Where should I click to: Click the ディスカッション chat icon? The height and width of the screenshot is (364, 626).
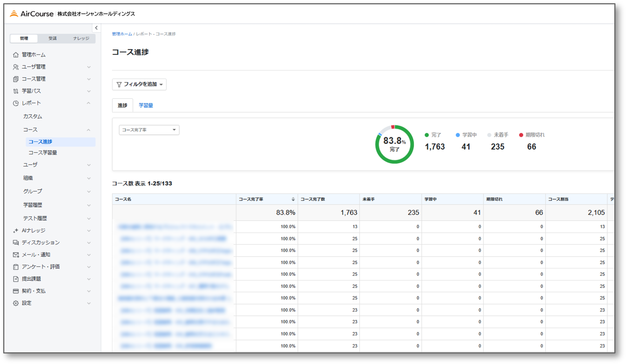[x=15, y=243]
